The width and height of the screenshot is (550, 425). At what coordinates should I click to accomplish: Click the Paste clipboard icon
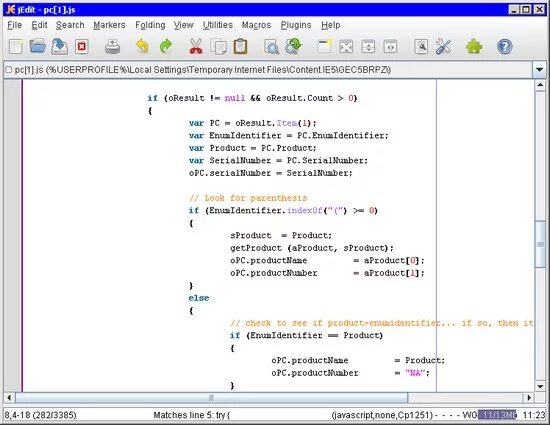click(240, 47)
